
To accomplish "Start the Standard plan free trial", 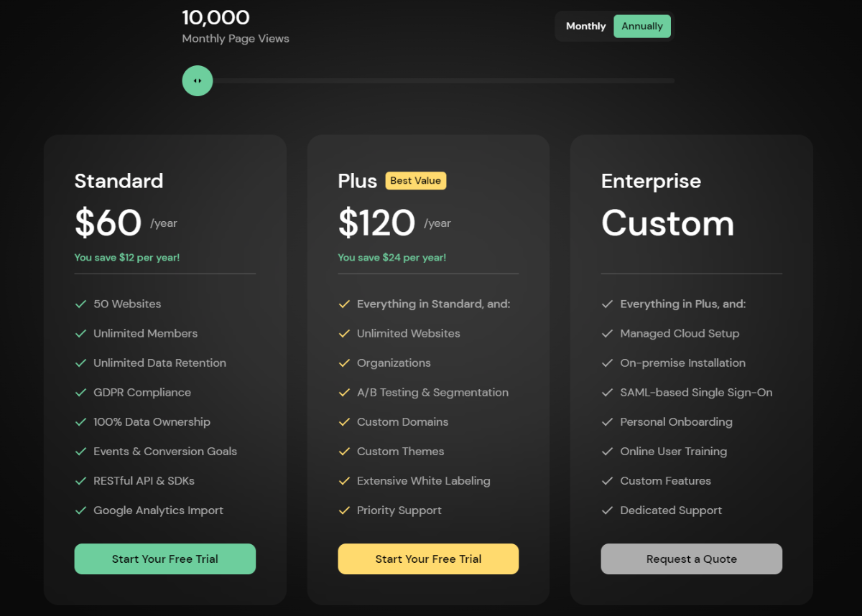I will pos(165,559).
